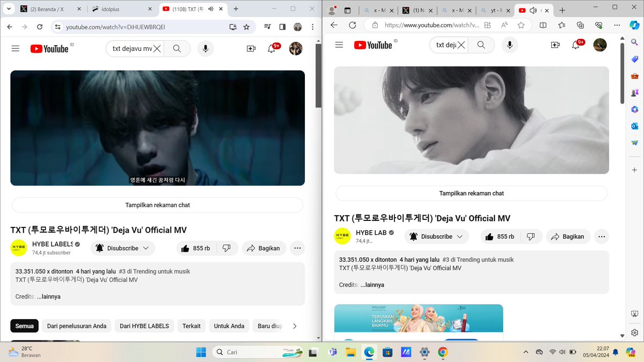The width and height of the screenshot is (644, 362).
Task: Open #3 di Trending untuk musik in Edge
Action: click(x=478, y=260)
